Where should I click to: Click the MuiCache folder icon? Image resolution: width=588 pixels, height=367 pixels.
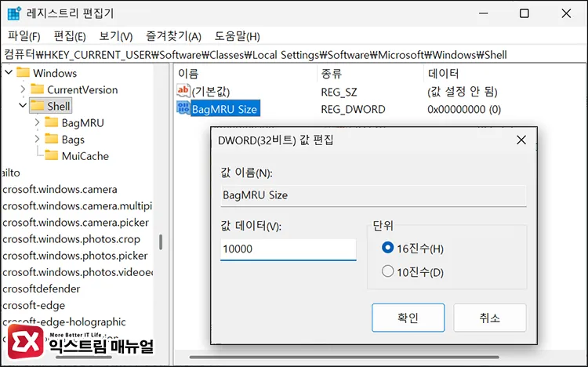point(52,155)
